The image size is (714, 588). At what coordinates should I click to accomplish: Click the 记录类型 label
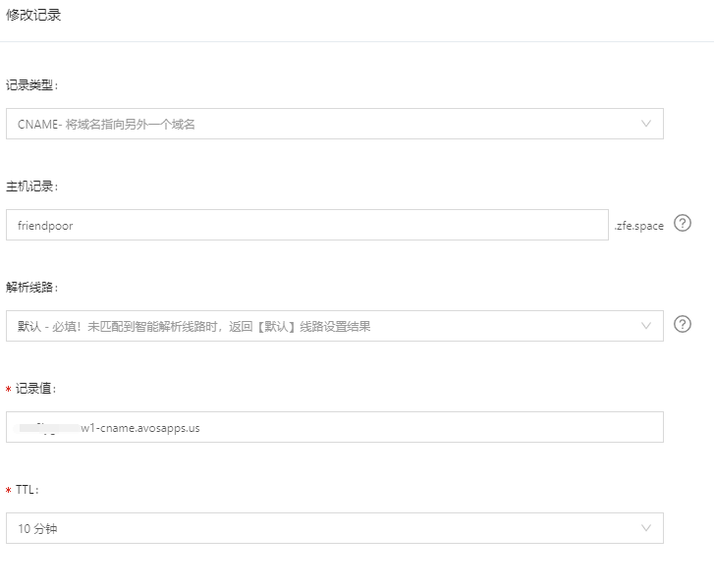[31, 85]
